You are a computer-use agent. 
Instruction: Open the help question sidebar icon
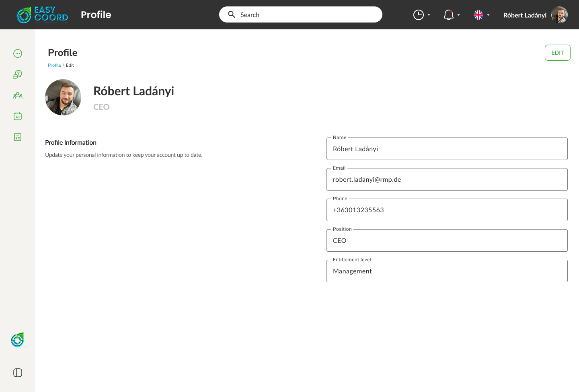(x=18, y=74)
